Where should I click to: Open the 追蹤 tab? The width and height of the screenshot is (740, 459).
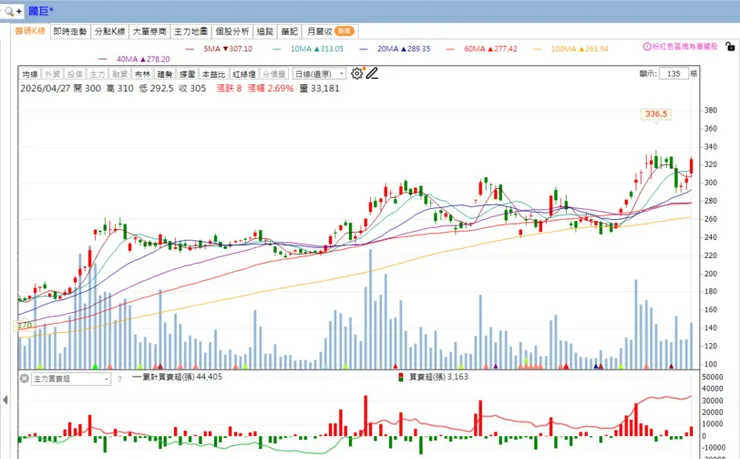(x=265, y=32)
